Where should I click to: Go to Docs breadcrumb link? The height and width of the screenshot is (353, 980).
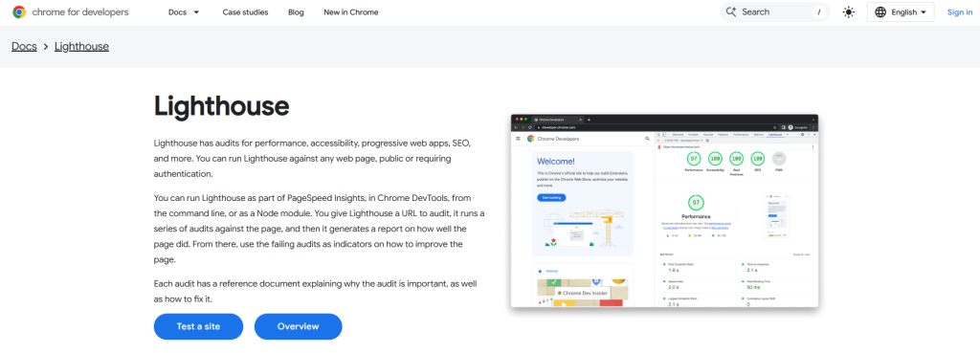(24, 46)
